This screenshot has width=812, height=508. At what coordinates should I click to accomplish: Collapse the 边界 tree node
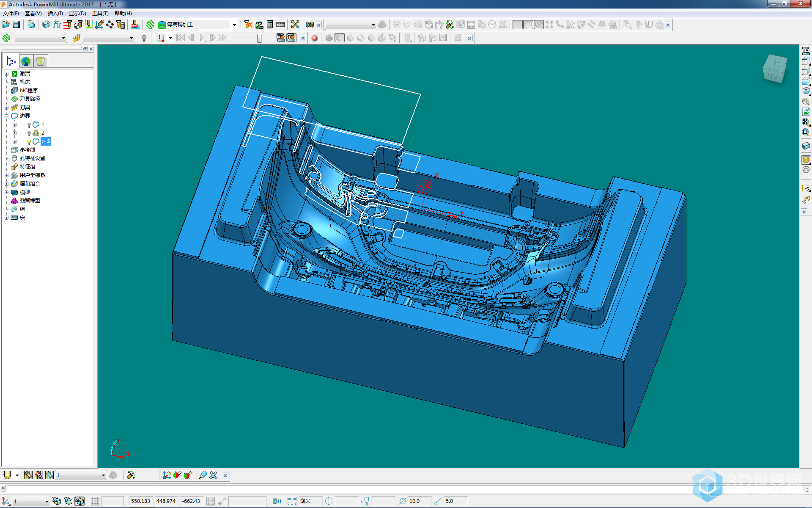[7, 116]
